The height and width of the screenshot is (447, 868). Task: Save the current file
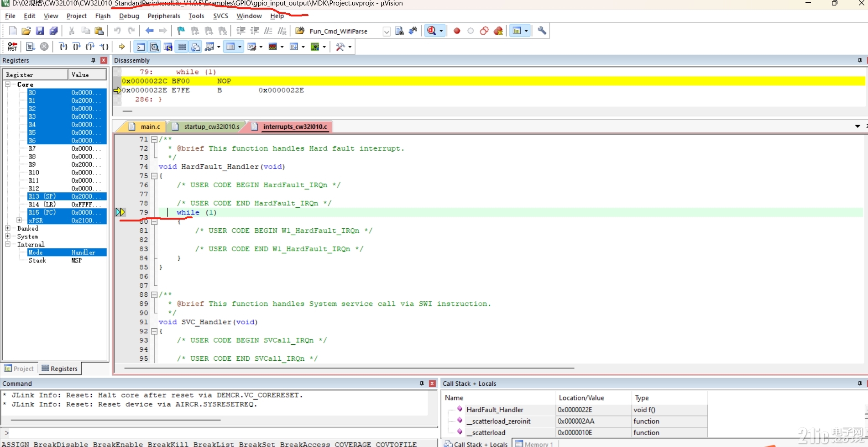40,31
